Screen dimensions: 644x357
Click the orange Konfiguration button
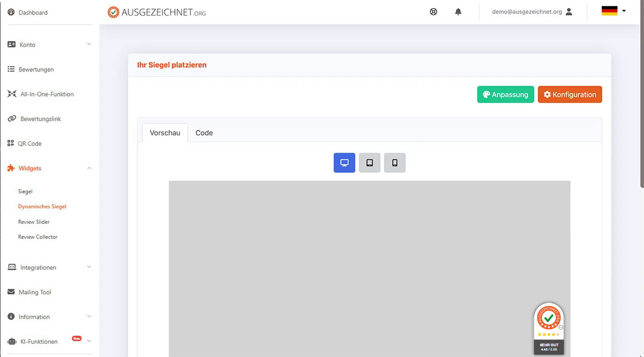click(x=570, y=94)
